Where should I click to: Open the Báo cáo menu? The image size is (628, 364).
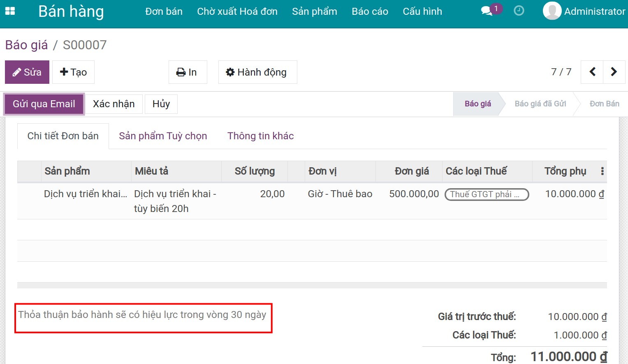coord(370,12)
